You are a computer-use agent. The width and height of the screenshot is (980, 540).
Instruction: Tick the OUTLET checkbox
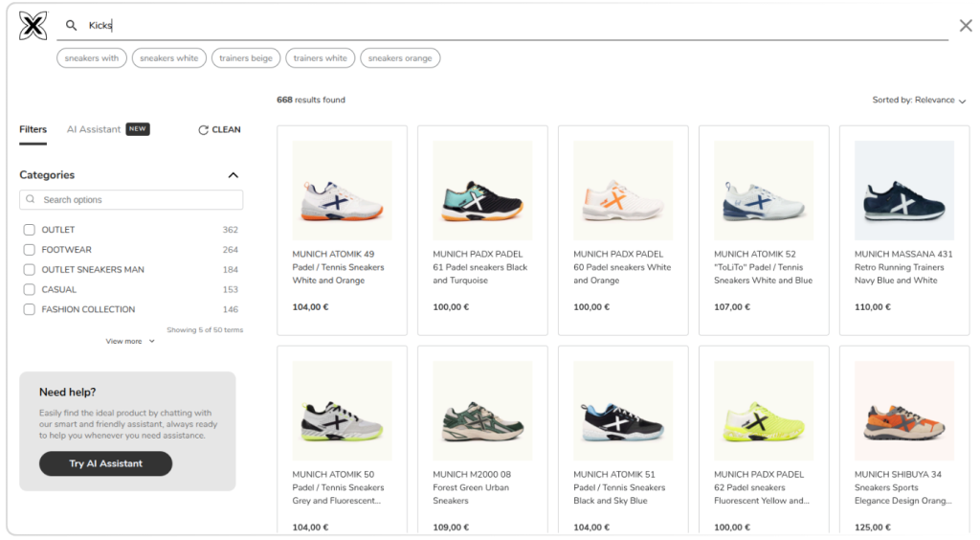29,230
